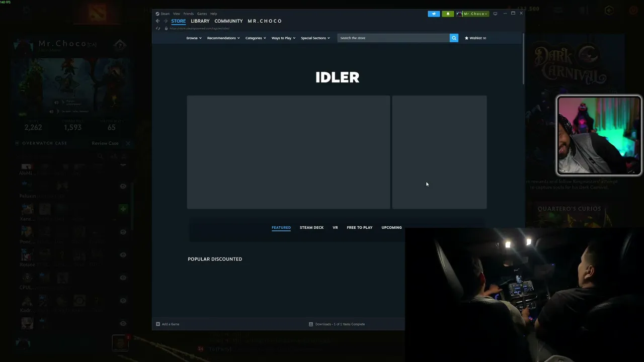Click Review Case in the Dota Overwatch panel

click(105, 143)
